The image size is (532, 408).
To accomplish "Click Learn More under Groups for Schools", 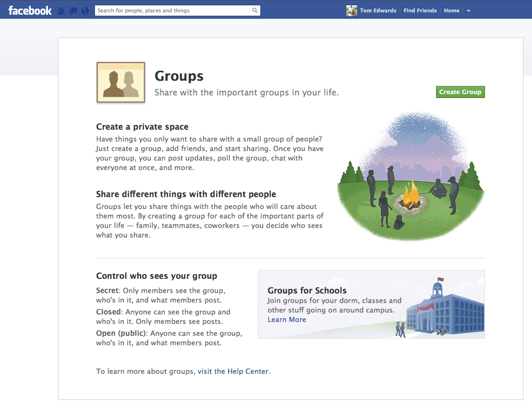I will coord(287,320).
